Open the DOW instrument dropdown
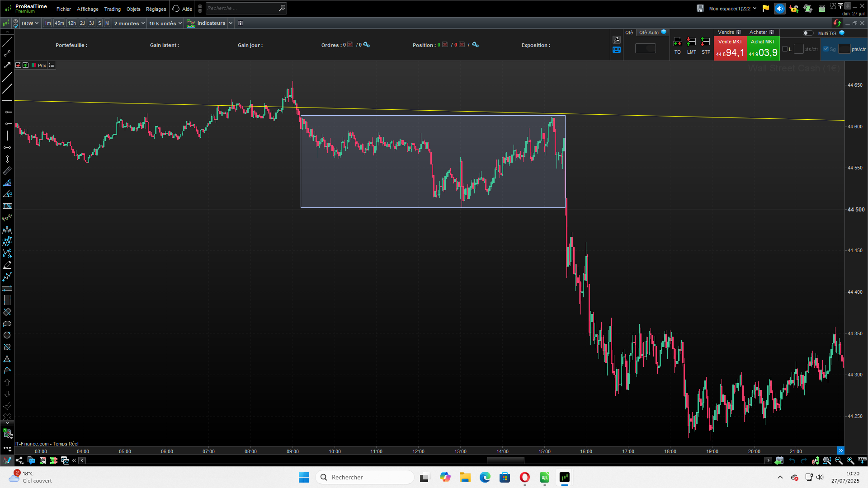This screenshot has width=868, height=488. point(30,23)
